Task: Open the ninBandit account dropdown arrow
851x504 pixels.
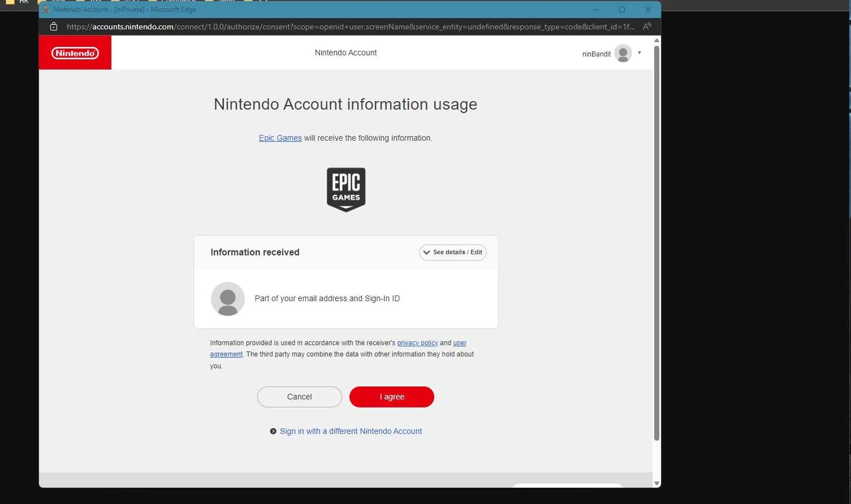Action: (640, 53)
